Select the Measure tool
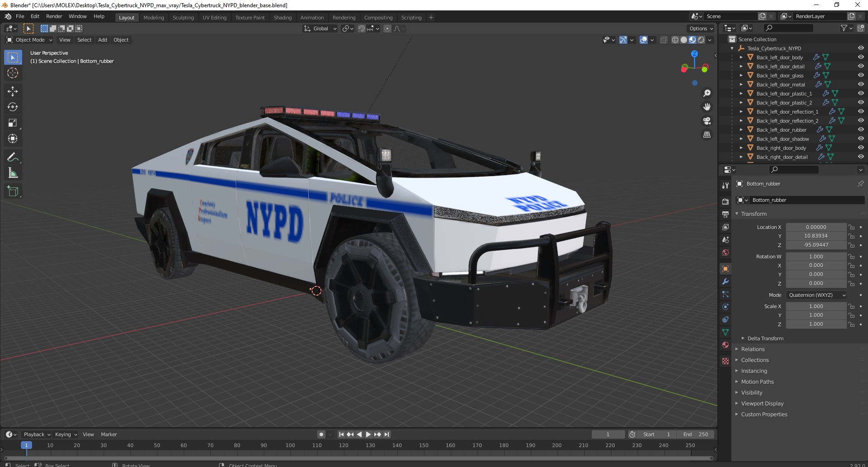 (13, 173)
